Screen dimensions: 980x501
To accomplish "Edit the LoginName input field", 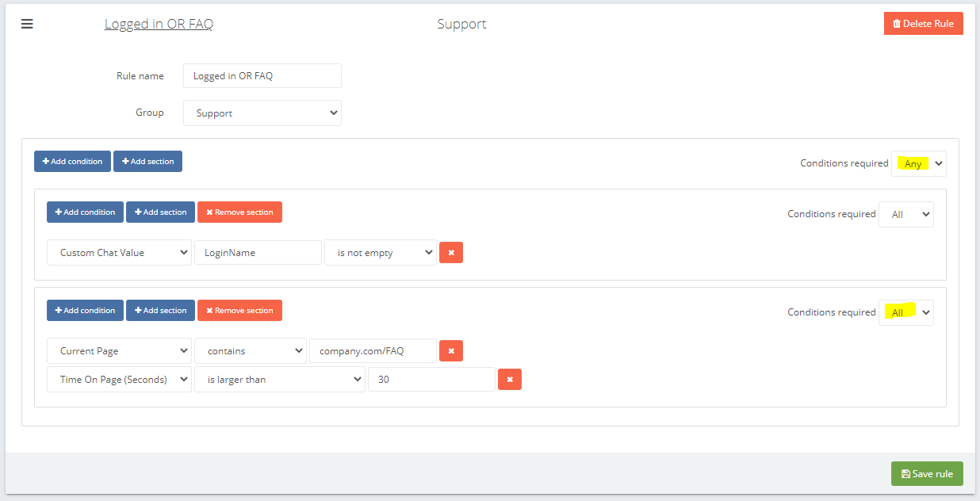I will (x=258, y=253).
